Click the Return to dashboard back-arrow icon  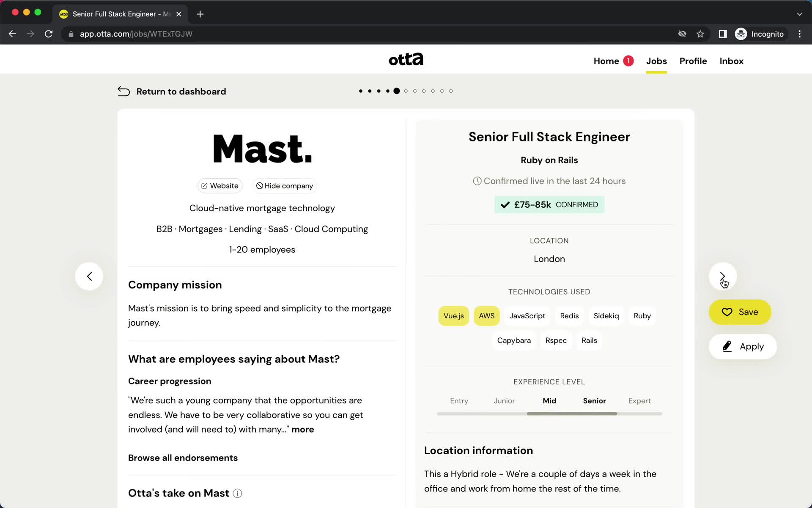[124, 91]
